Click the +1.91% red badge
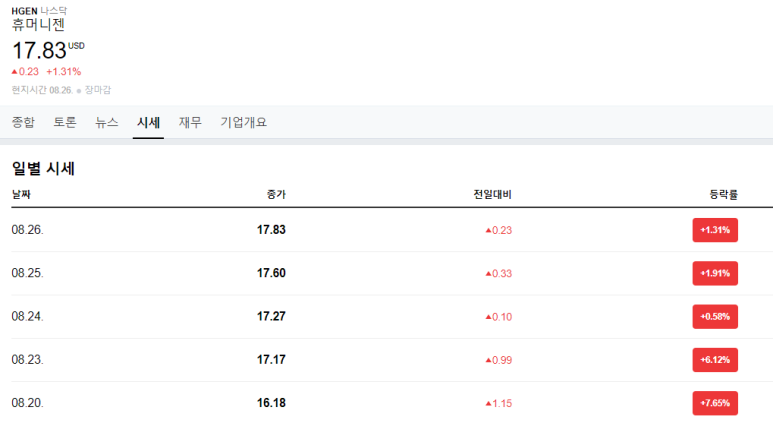Screen dimensions: 773x423 [x=715, y=273]
